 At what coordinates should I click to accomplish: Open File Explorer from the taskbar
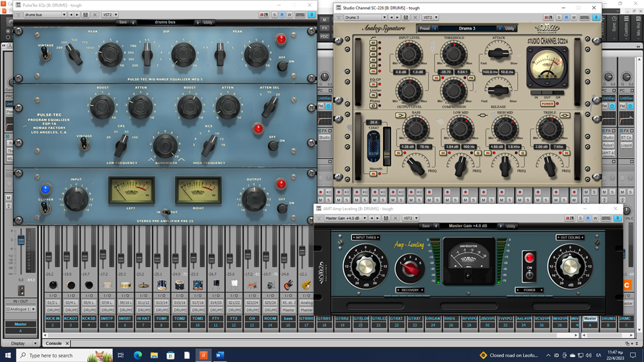point(154,355)
